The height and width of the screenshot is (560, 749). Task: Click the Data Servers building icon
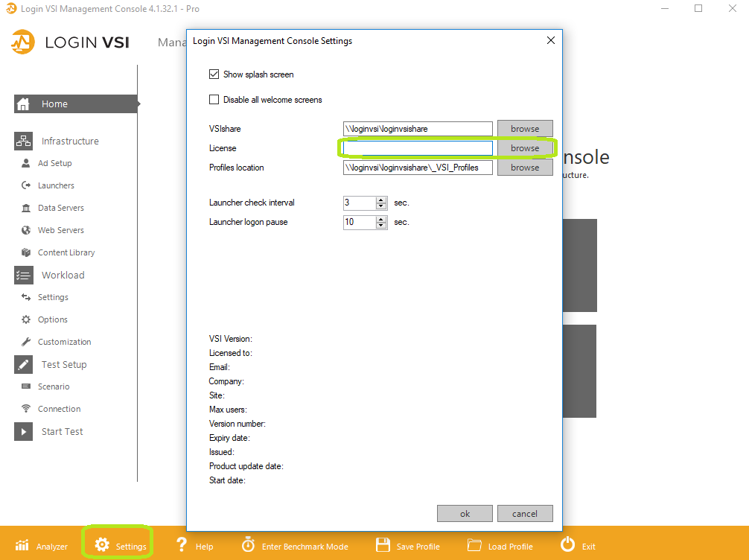pyautogui.click(x=26, y=208)
